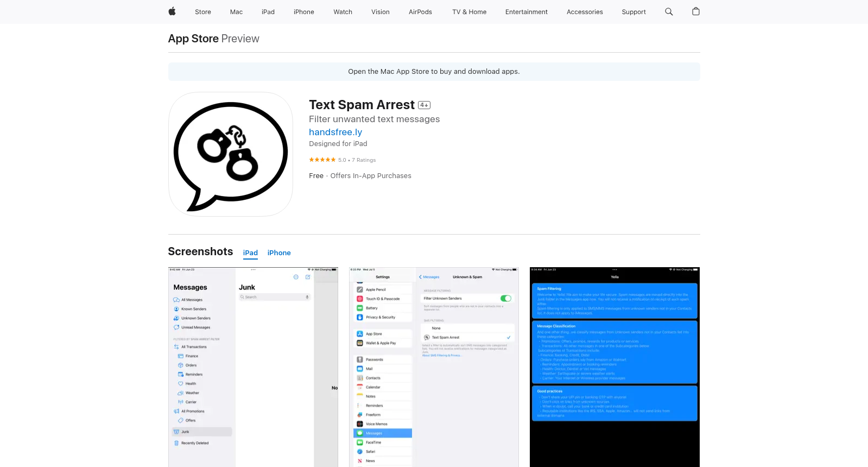The height and width of the screenshot is (467, 868).
Task: Switch to the iPhone screenshots tab
Action: (279, 253)
